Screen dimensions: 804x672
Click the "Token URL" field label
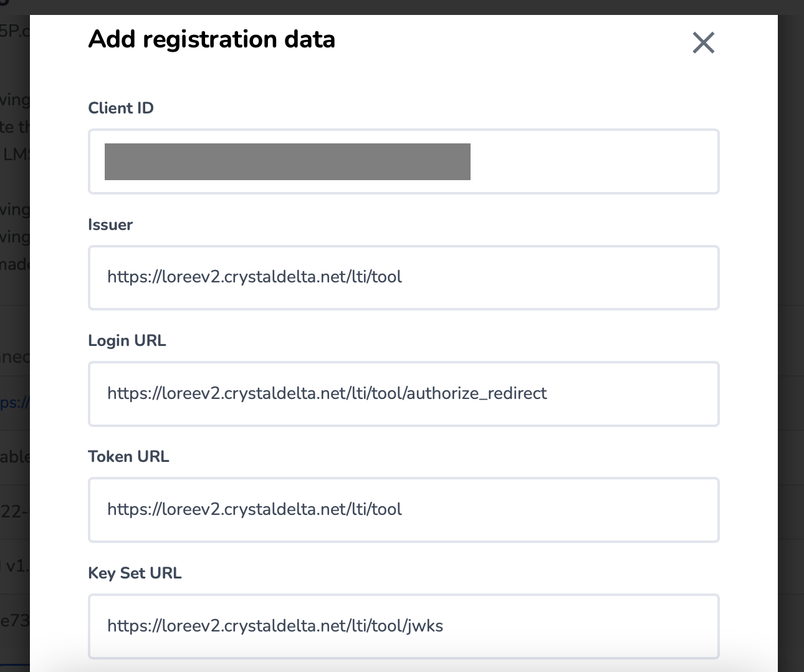pyautogui.click(x=128, y=456)
